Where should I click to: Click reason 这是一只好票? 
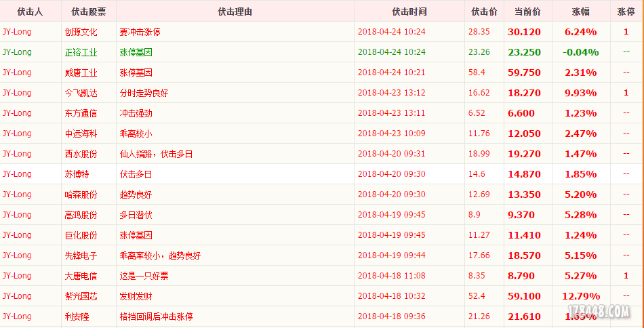pyautogui.click(x=144, y=276)
